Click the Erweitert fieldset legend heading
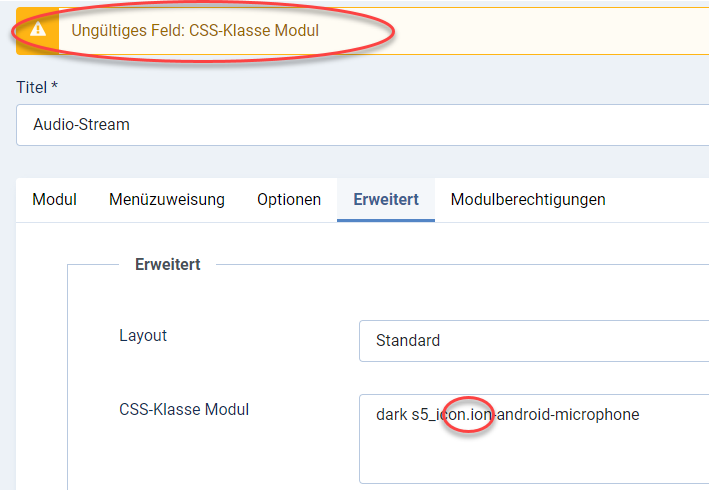 (168, 264)
